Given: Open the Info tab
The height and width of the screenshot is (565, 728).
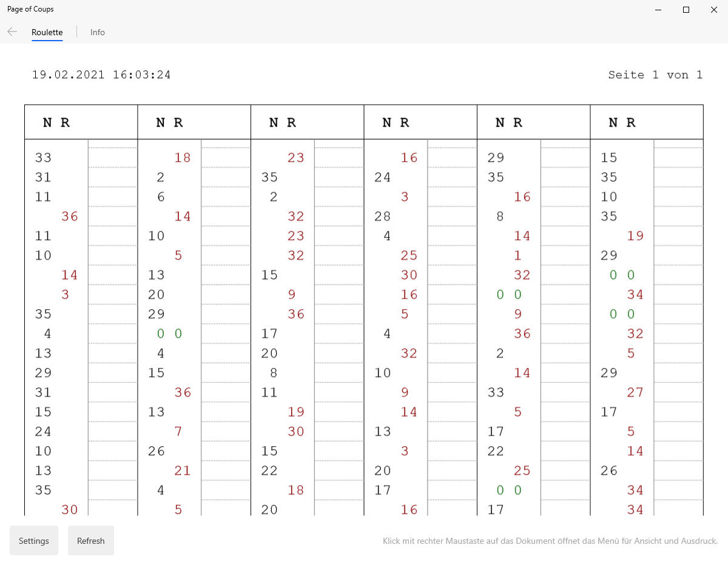Looking at the screenshot, I should click(98, 32).
